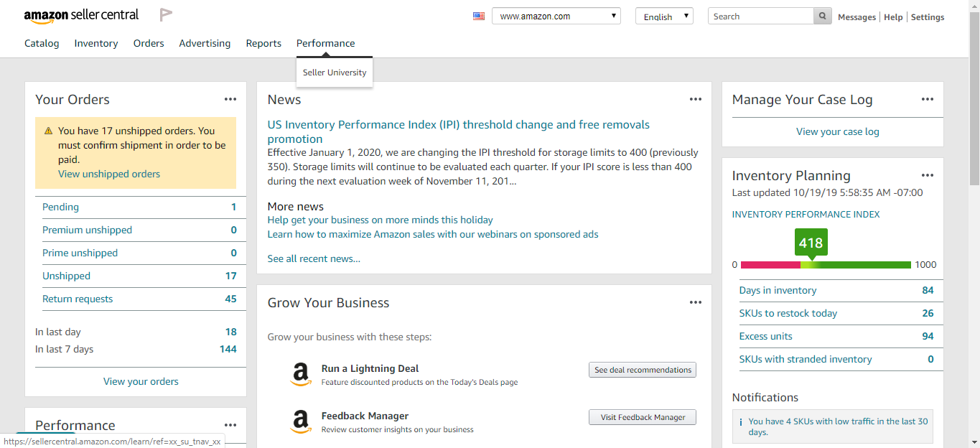Open Grow Your Business options menu
This screenshot has height=448, width=980.
(695, 303)
